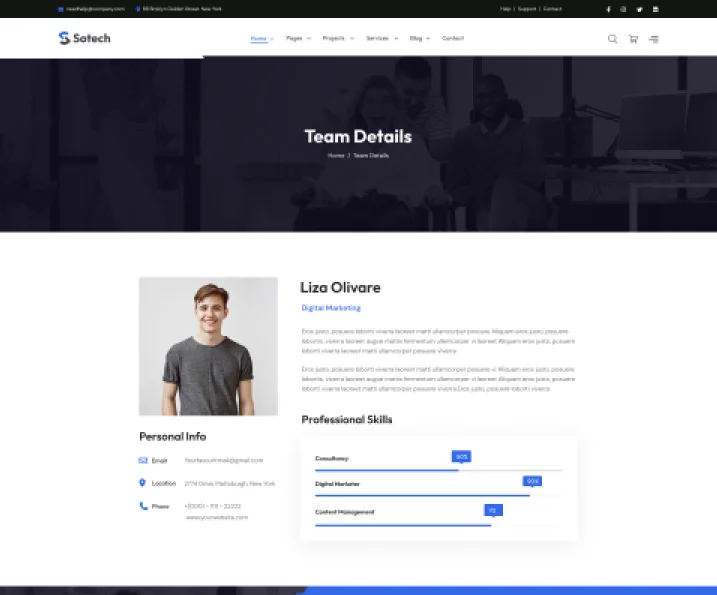
Task: Click the phone handset icon in Personal Info
Action: click(143, 506)
